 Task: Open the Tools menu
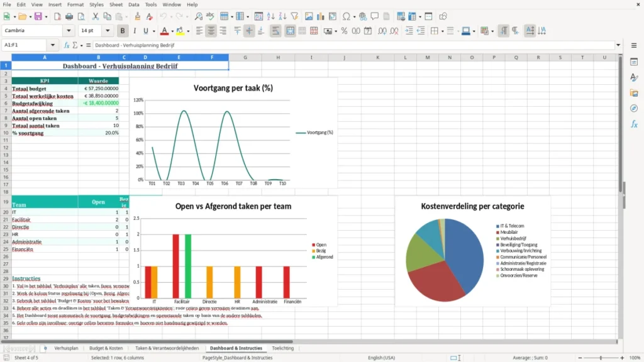pos(151,4)
